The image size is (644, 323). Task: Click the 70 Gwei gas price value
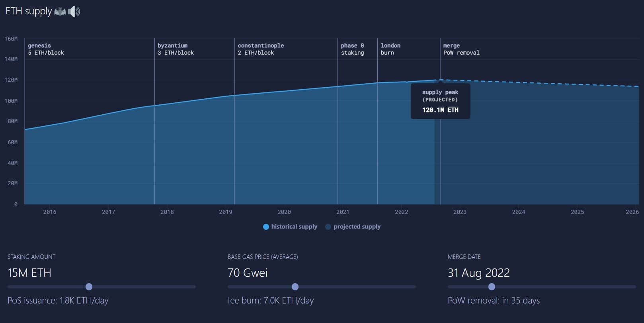248,273
